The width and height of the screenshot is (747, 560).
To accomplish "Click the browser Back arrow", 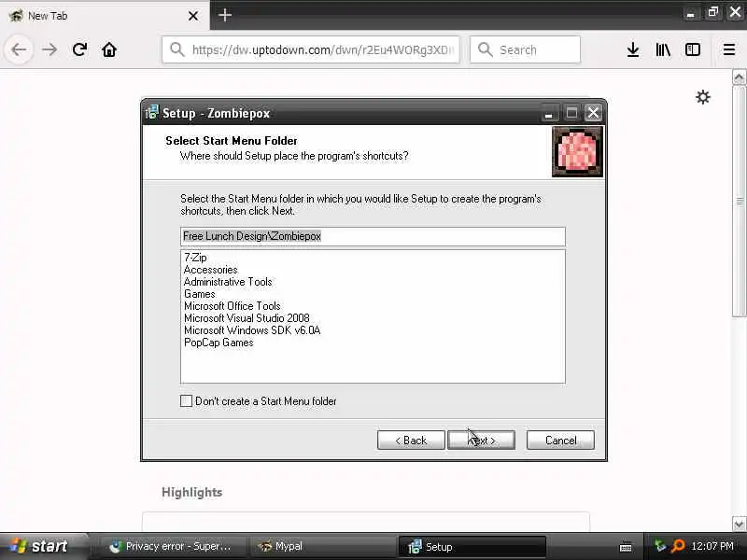I will coord(19,49).
